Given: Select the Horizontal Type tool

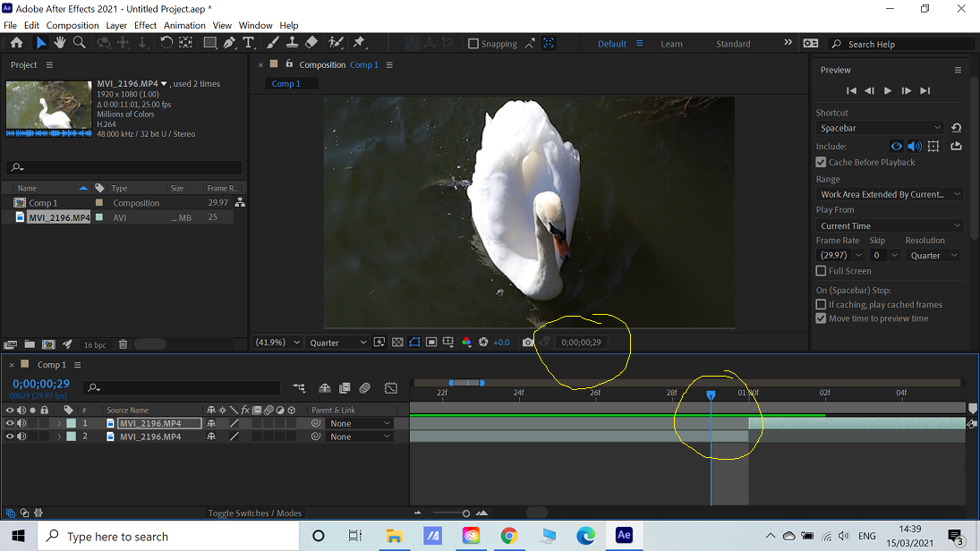Looking at the screenshot, I should click(x=248, y=42).
